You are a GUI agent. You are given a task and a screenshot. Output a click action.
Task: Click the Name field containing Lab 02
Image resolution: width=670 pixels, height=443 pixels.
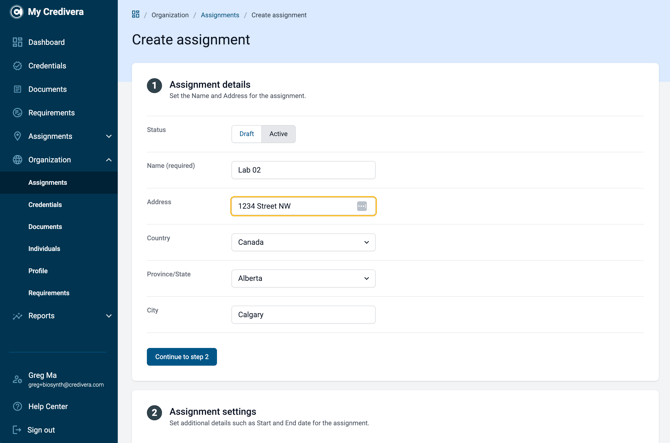click(303, 170)
